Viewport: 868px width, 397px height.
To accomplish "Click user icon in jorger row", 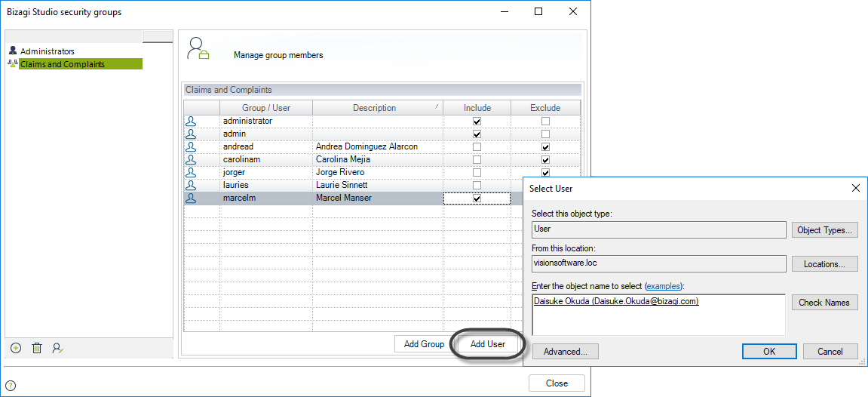I will 191,172.
